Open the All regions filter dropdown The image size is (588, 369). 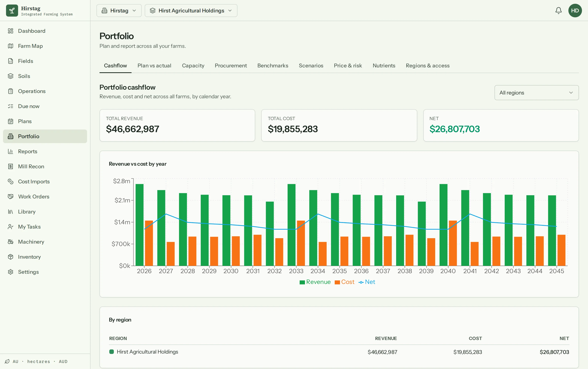[x=537, y=93]
